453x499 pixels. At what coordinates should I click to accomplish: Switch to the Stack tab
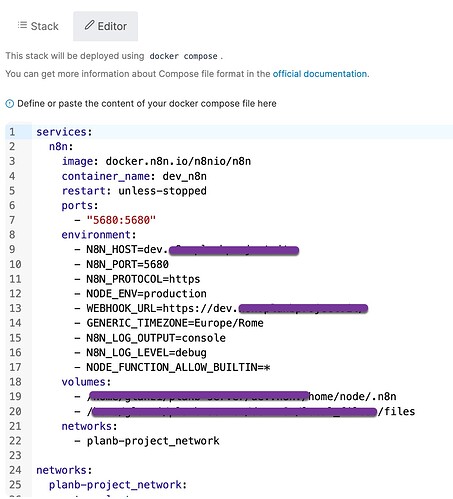tap(38, 26)
